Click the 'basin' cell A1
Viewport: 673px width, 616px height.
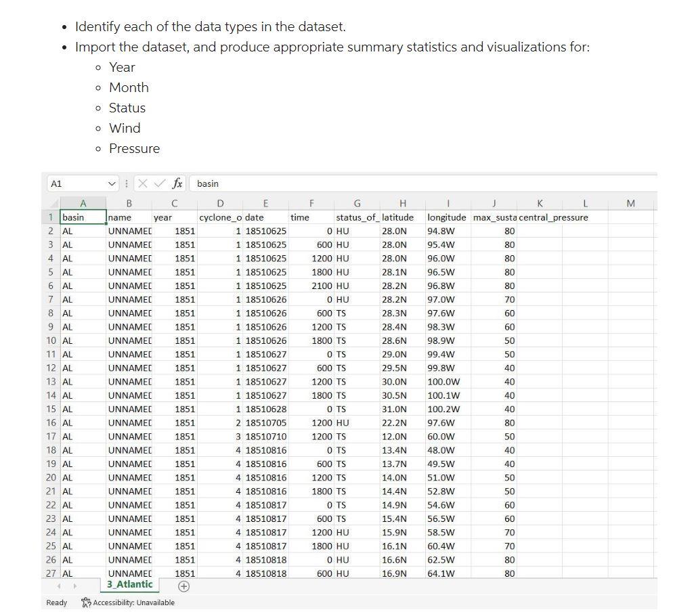(x=83, y=217)
